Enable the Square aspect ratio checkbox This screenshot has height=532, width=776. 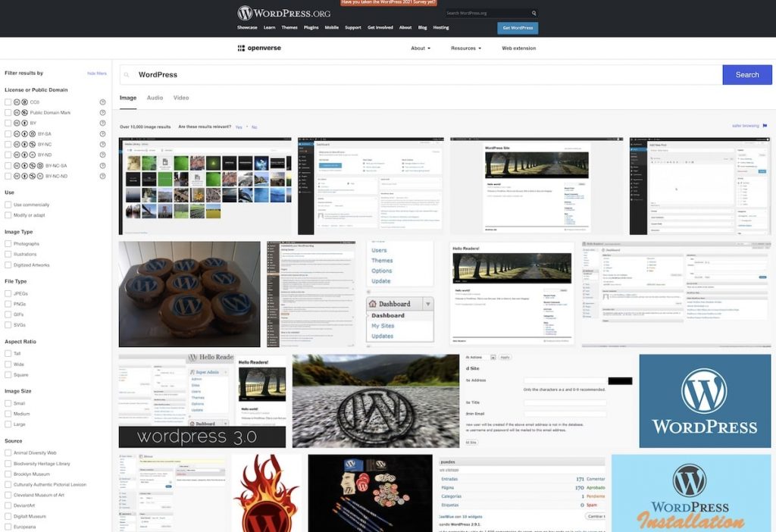click(8, 374)
